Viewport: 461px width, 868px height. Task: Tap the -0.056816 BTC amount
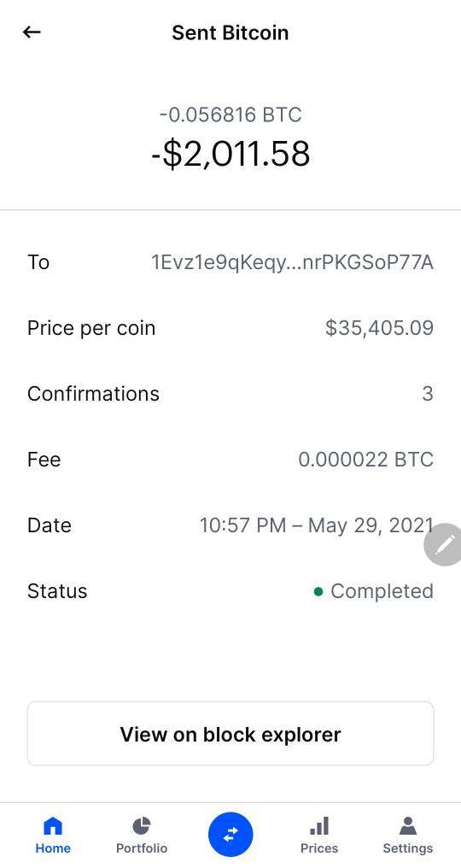pos(230,114)
